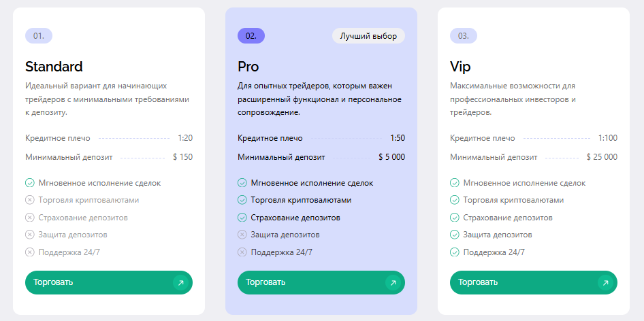
Task: Click Standard's cross icon beside Страхование депозитов
Action: coord(30,218)
